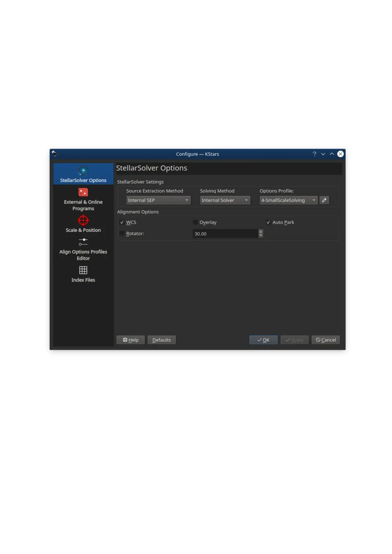
Task: Maximize the Configure KStars window
Action: pyautogui.click(x=332, y=154)
